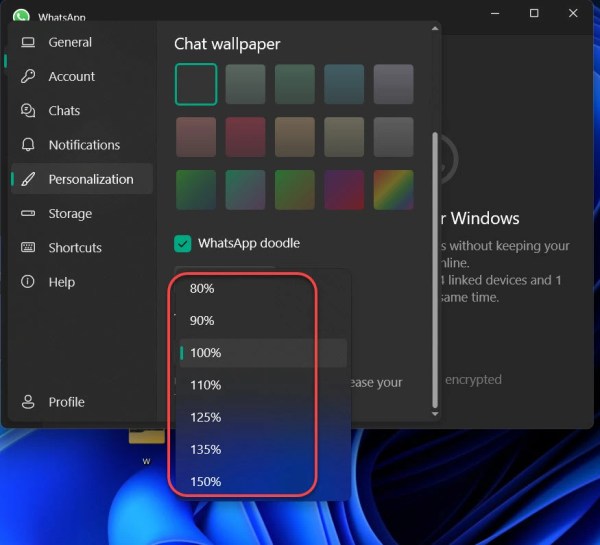Click the key icon beside Account
The width and height of the screenshot is (600, 545).
(x=28, y=76)
